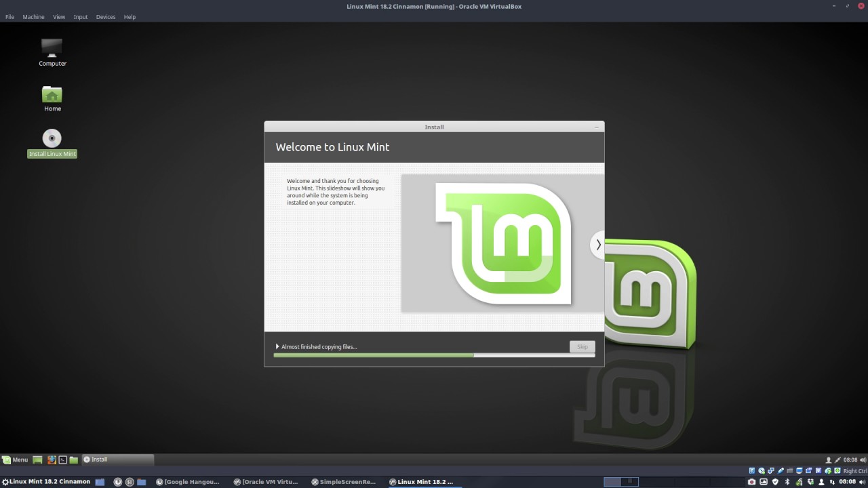Open the VirtualBox File menu

[x=9, y=17]
